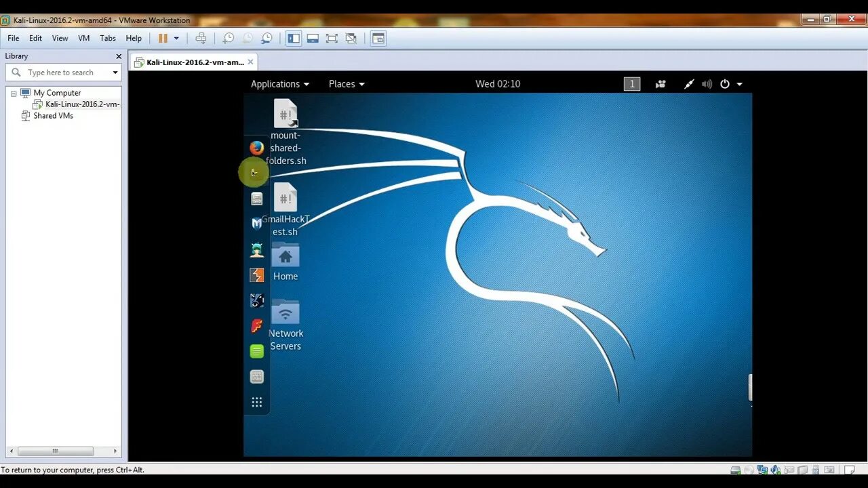This screenshot has width=868, height=488.
Task: Open the Kali Places menu
Action: 347,84
